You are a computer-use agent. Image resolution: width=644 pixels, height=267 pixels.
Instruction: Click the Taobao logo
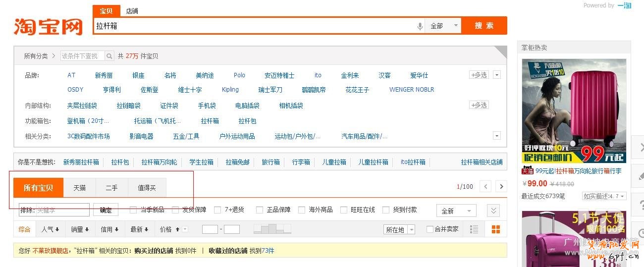[48, 26]
